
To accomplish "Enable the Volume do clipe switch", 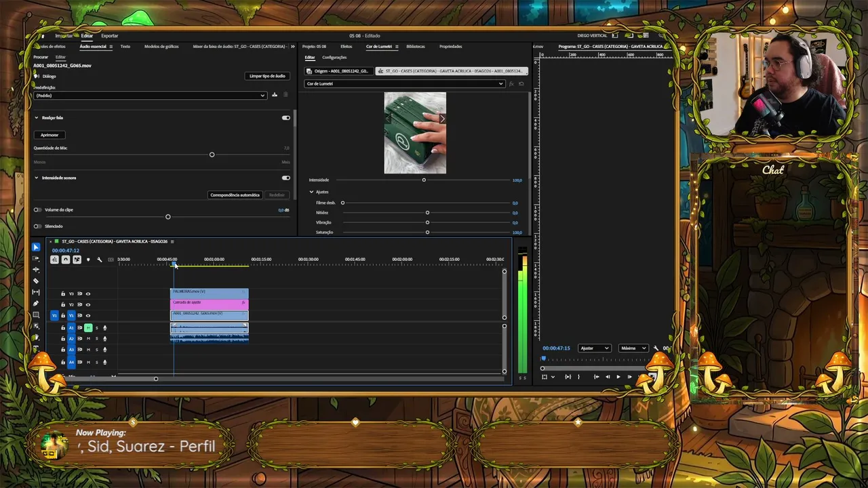I will click(x=37, y=210).
